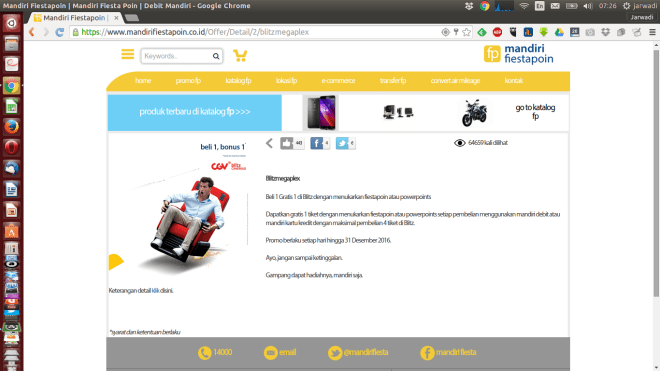This screenshot has width=660, height=371.
Task: Click the Google Drive extension icon
Action: point(559,32)
